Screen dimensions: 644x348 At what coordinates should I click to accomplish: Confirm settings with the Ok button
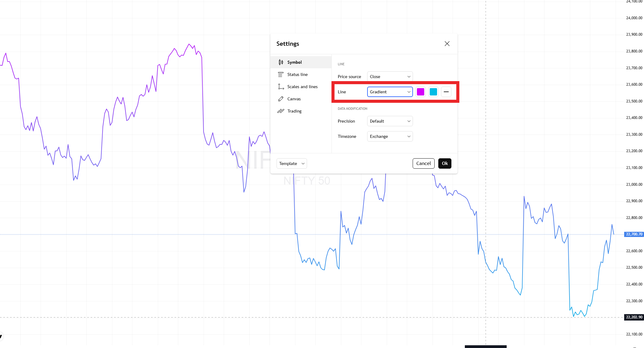click(445, 163)
